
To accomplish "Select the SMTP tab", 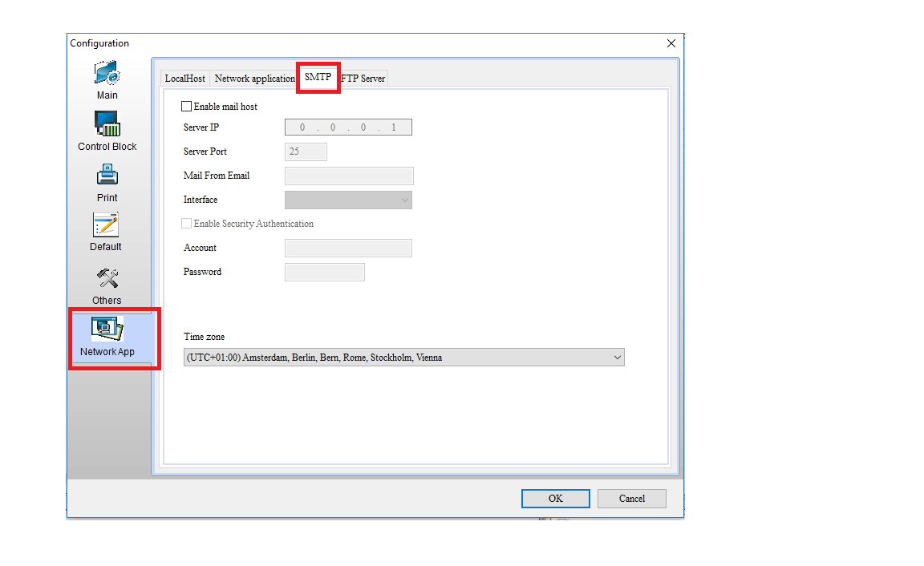I will (318, 77).
